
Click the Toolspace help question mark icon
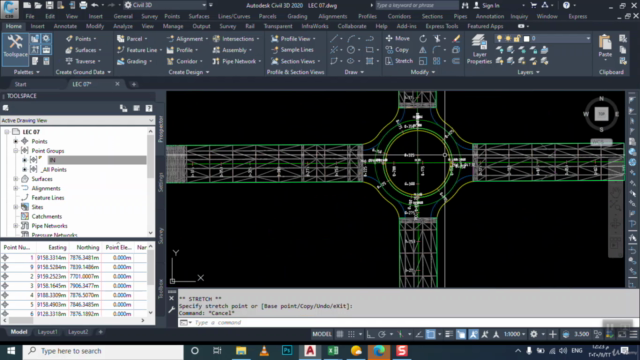(x=149, y=108)
